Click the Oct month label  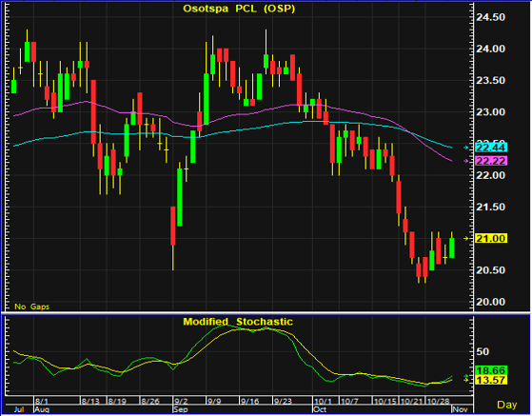320,409
